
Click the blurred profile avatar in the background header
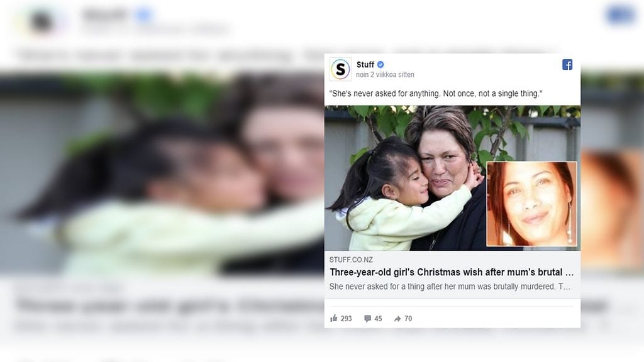[x=42, y=21]
